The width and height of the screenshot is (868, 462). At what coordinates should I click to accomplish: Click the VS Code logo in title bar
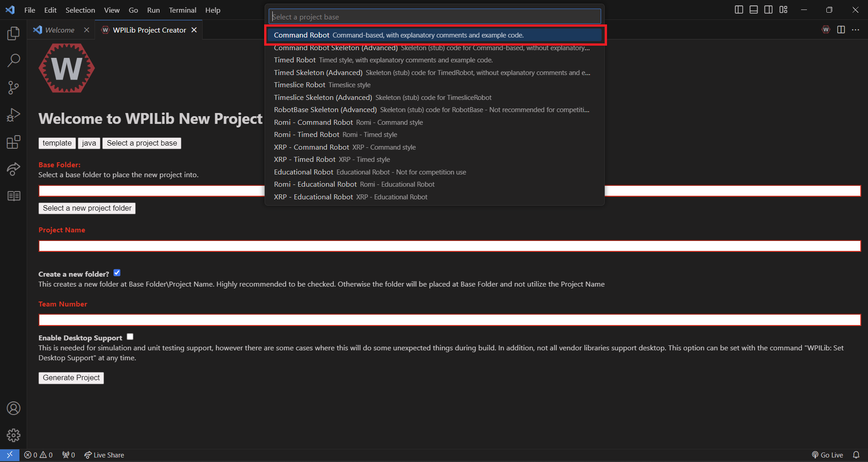pyautogui.click(x=10, y=10)
